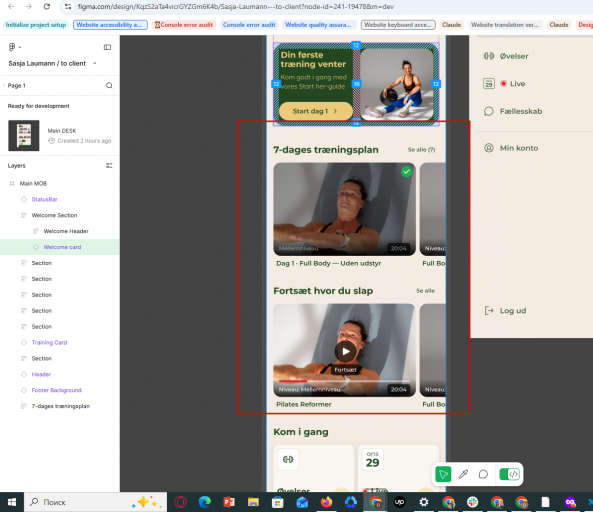Click the Fortsæt label on video
This screenshot has width=593, height=512.
(345, 370)
